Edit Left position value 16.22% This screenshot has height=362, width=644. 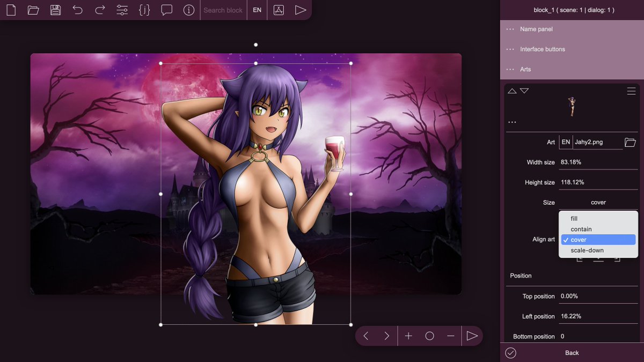tap(598, 316)
